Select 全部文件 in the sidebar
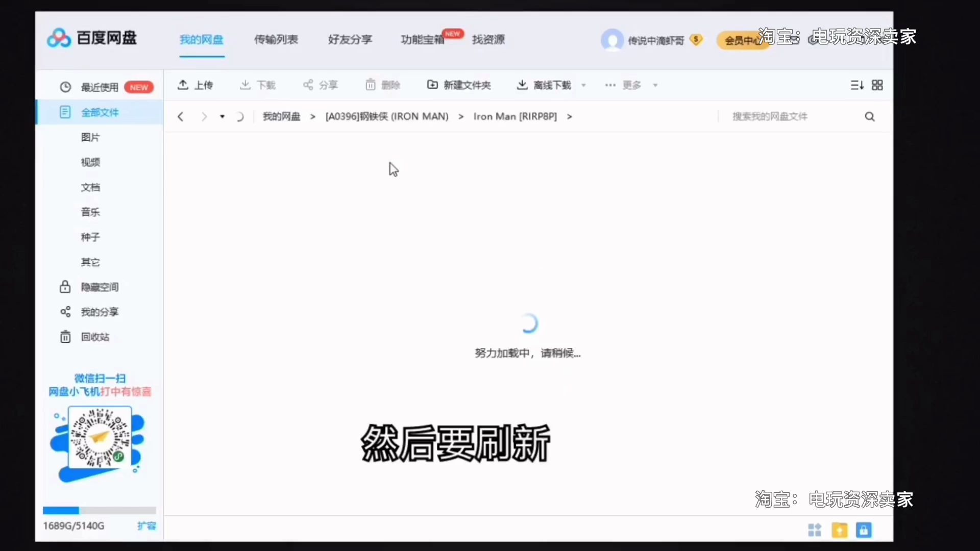Viewport: 980px width, 551px height. (x=99, y=112)
